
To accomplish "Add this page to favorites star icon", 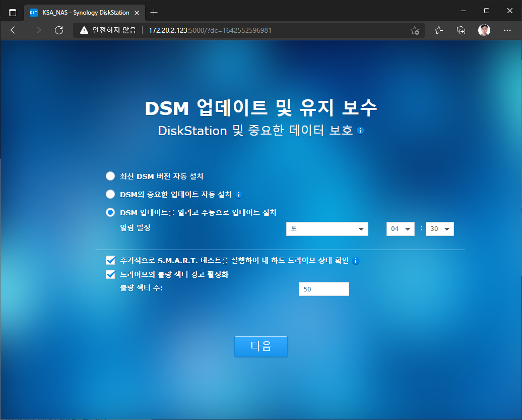I will 415,30.
